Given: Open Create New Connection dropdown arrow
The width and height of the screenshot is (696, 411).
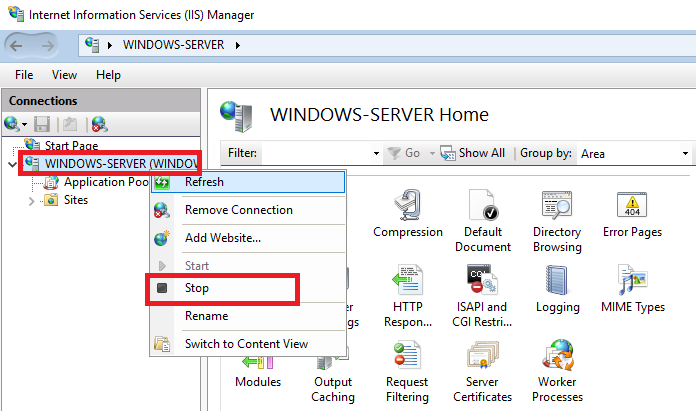Looking at the screenshot, I should click(x=24, y=125).
